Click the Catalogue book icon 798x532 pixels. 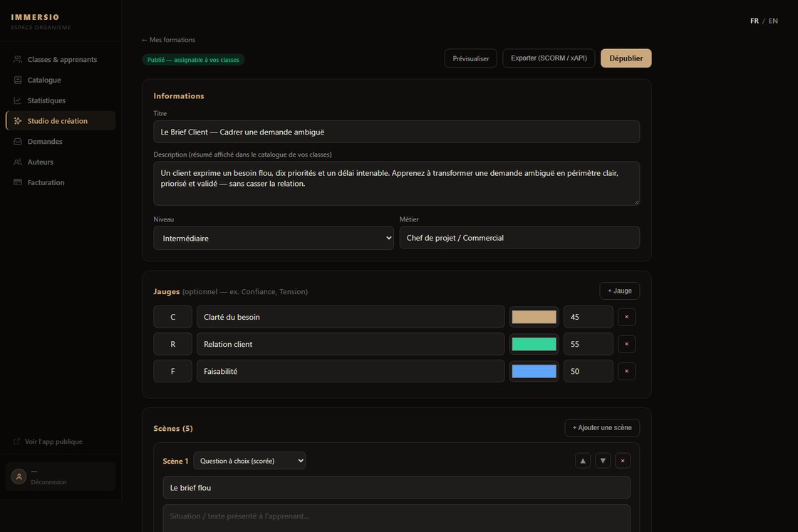click(18, 80)
